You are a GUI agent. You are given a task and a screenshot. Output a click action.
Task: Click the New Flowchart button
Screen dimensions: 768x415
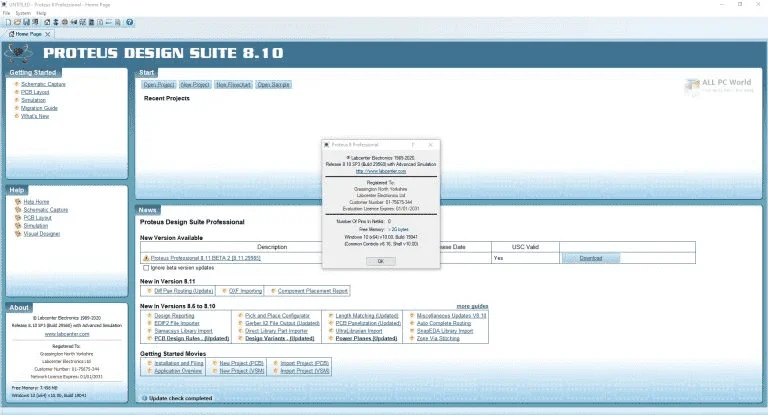point(233,85)
